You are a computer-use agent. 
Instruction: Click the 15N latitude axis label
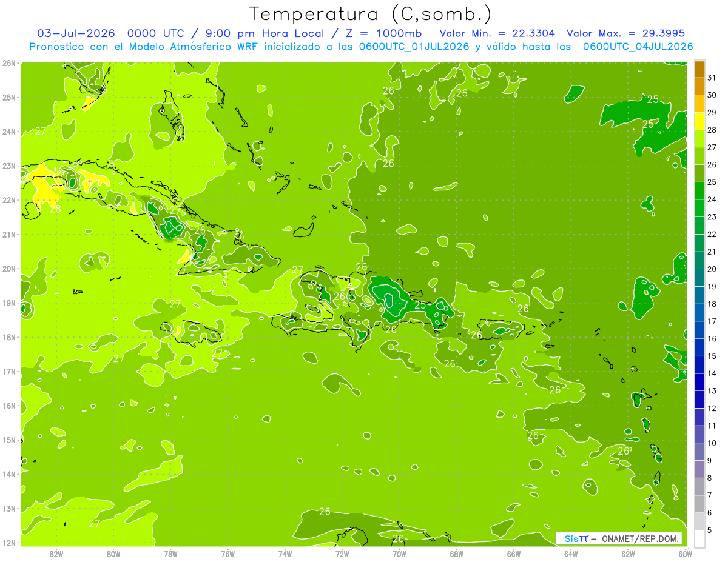point(10,440)
